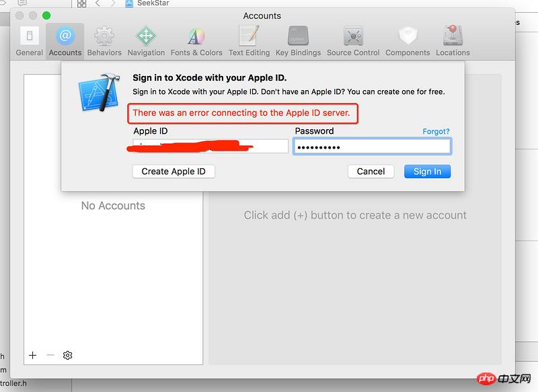The image size is (538, 392).
Task: Click the Sign In button
Action: (x=427, y=171)
